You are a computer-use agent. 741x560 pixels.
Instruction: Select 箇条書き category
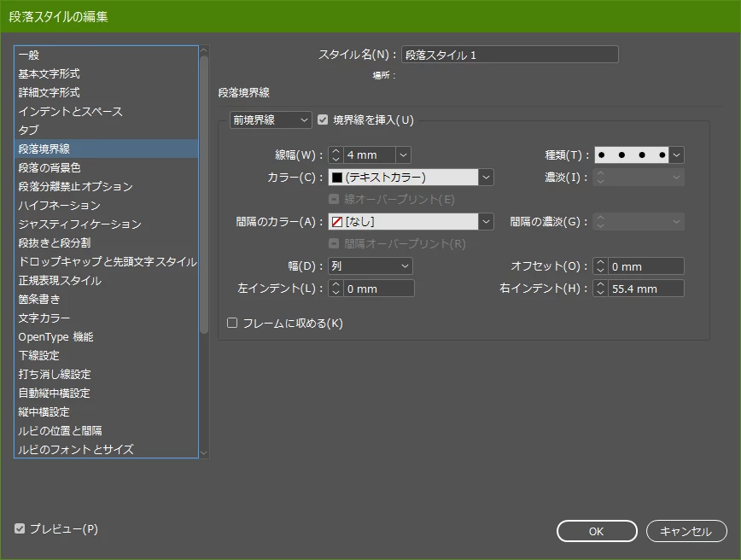click(x=107, y=299)
